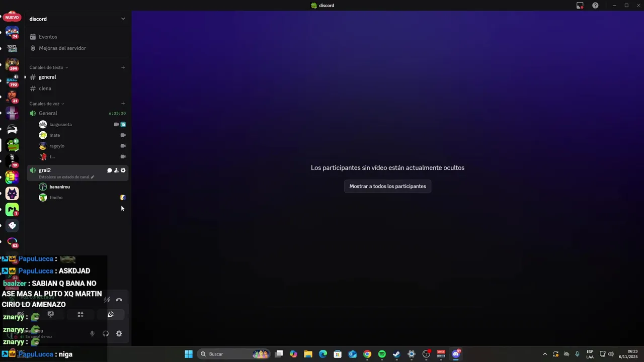The height and width of the screenshot is (362, 644).
Task: Add a channel to Canales de texto
Action: point(123,67)
